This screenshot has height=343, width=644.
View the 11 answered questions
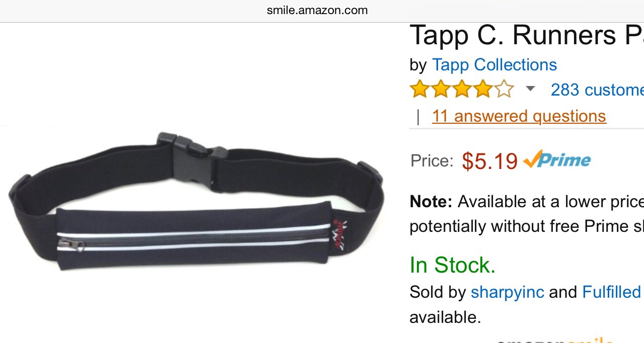[519, 116]
